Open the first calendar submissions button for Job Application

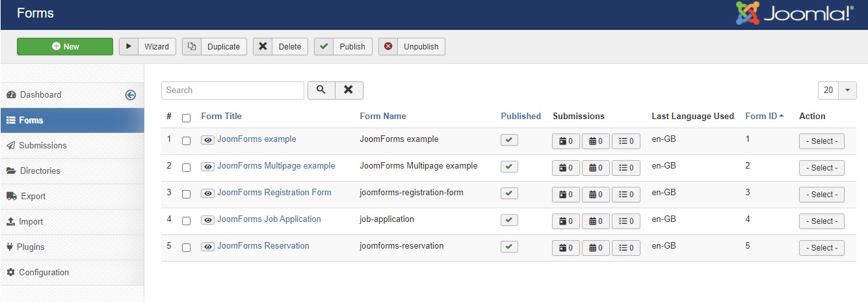pos(566,221)
